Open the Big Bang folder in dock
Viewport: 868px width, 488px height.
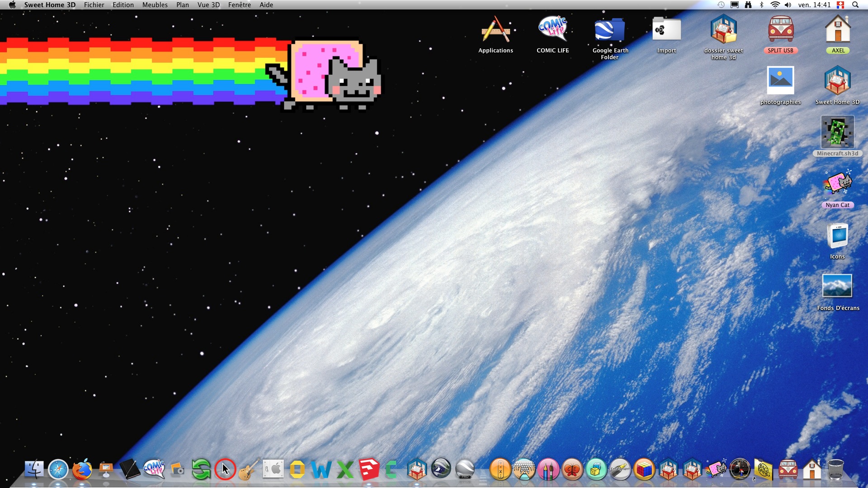(764, 469)
